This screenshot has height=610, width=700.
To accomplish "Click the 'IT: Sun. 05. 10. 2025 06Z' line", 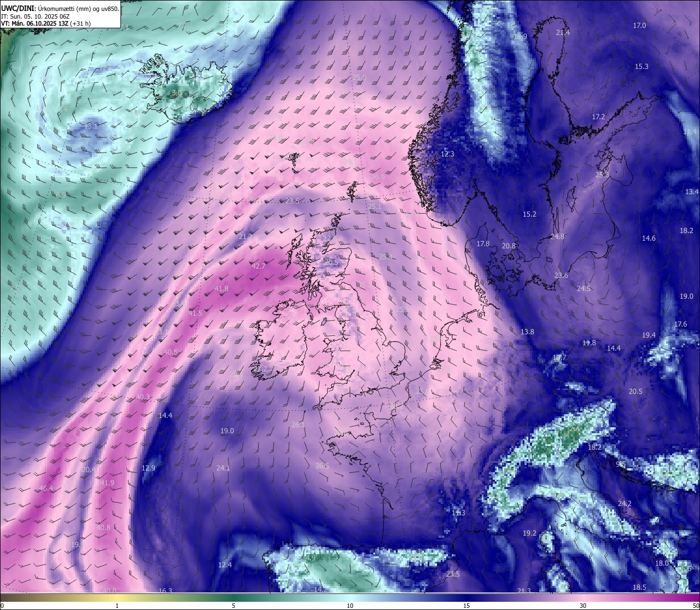I will pos(35,16).
